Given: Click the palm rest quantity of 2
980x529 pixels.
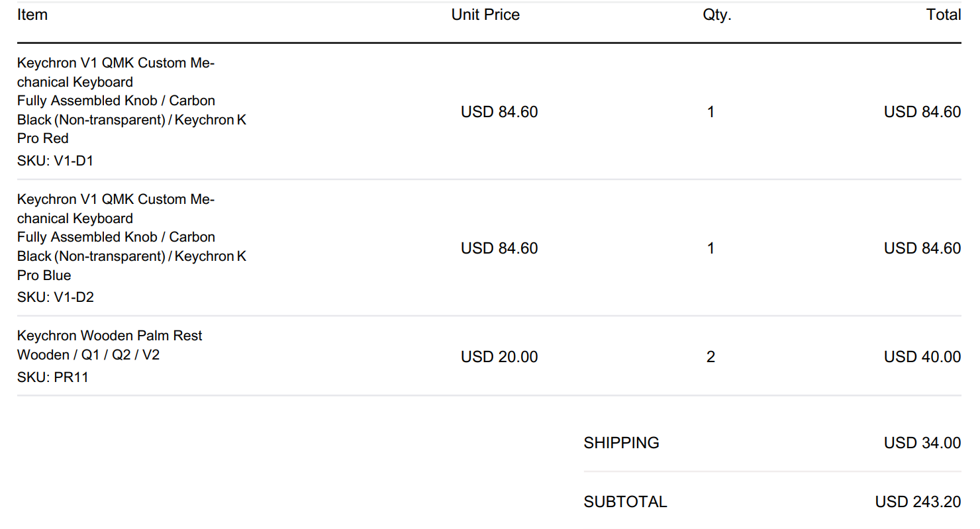Looking at the screenshot, I should [x=710, y=357].
